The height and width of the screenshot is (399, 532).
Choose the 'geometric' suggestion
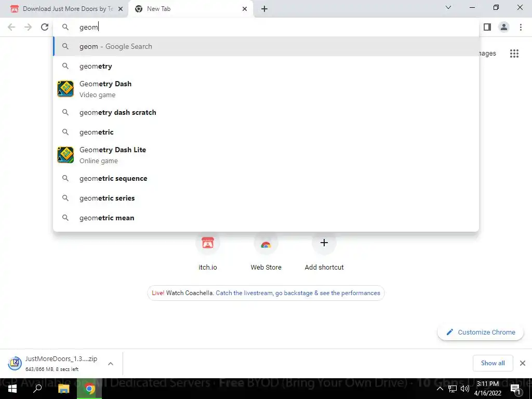click(266, 132)
